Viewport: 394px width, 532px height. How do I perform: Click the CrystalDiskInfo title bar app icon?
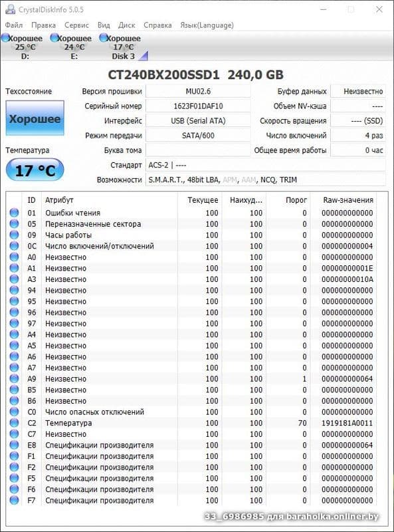10,9
